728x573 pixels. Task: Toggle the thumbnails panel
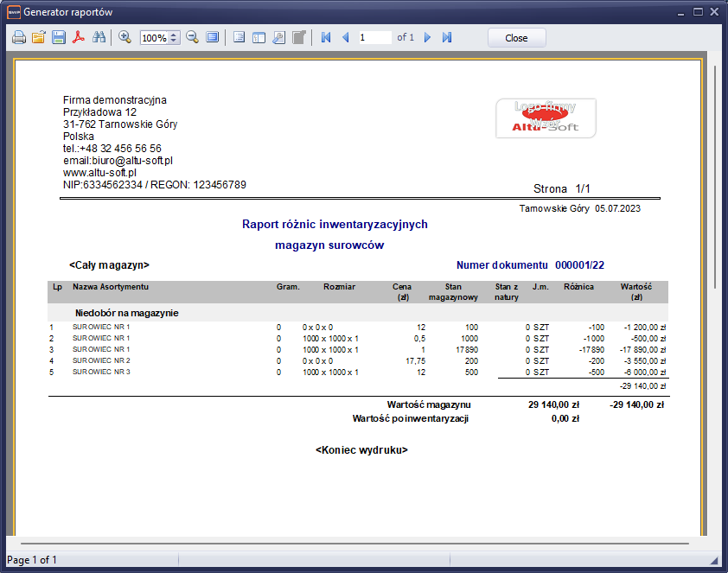(x=259, y=38)
